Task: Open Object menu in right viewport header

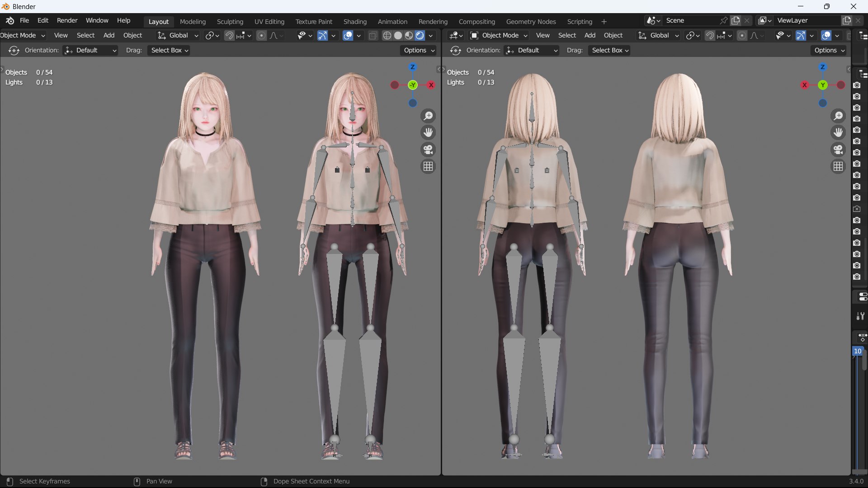Action: coord(613,35)
